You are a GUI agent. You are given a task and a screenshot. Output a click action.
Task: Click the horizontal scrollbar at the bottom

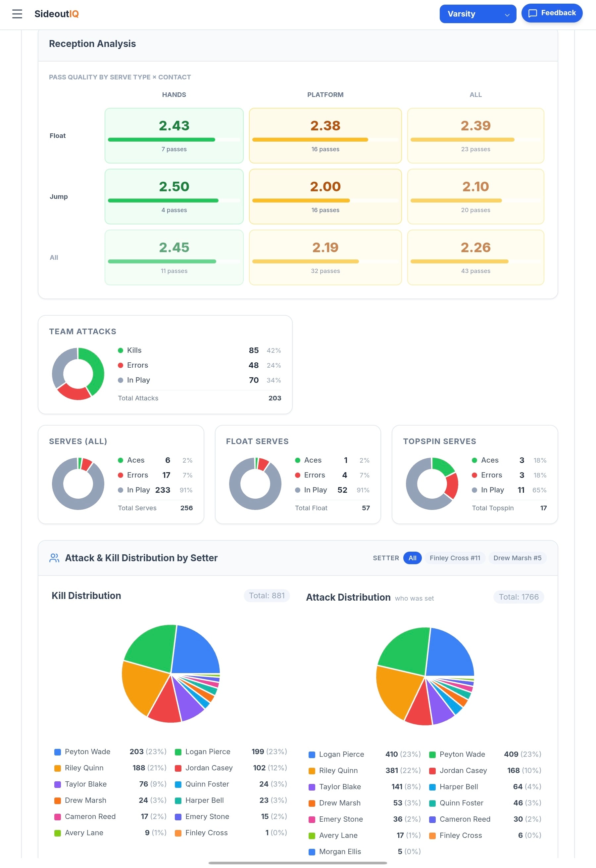click(x=297, y=863)
